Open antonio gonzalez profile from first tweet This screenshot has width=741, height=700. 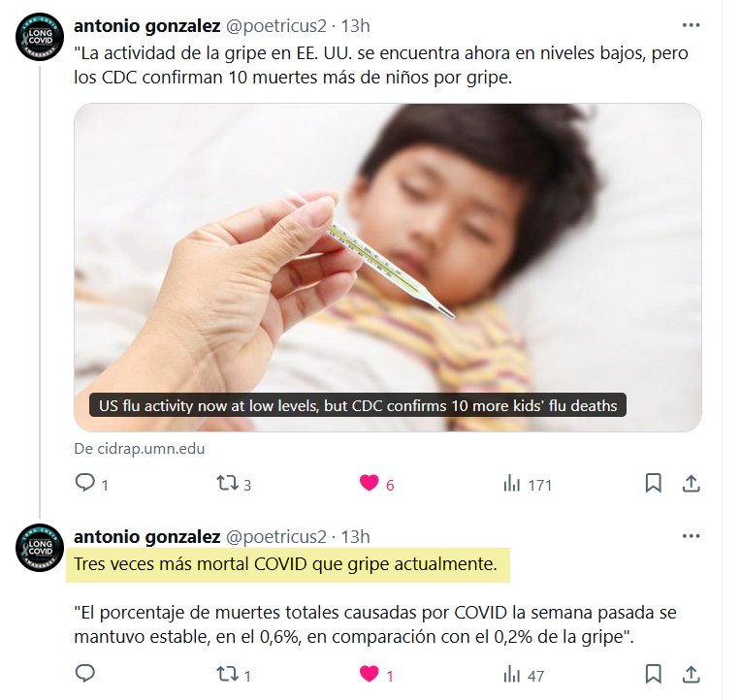(147, 25)
